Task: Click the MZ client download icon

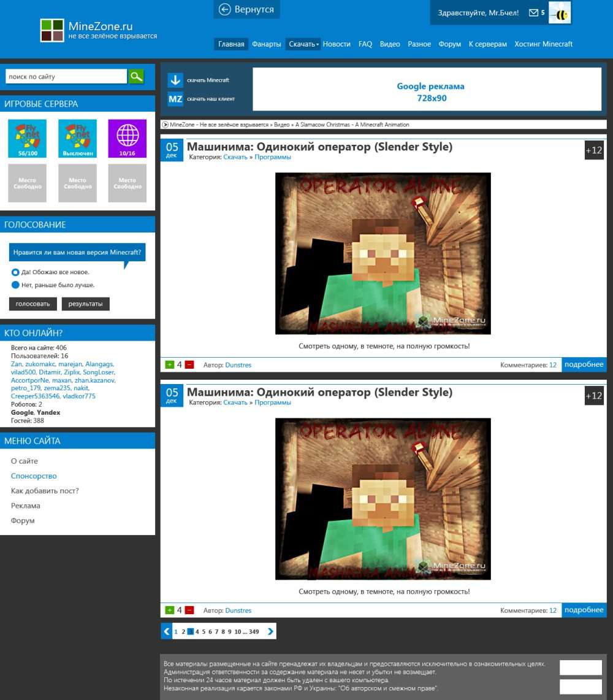Action: point(175,99)
